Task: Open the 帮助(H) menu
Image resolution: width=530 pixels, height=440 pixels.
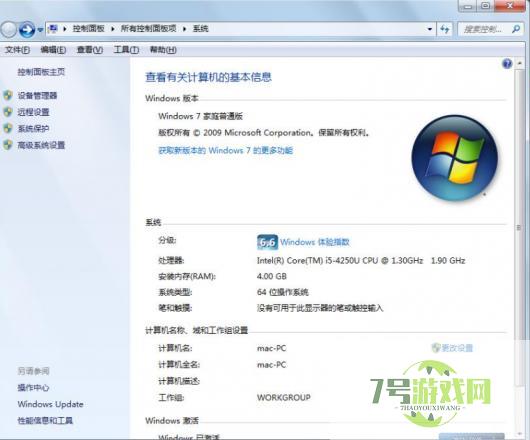Action: coord(163,50)
